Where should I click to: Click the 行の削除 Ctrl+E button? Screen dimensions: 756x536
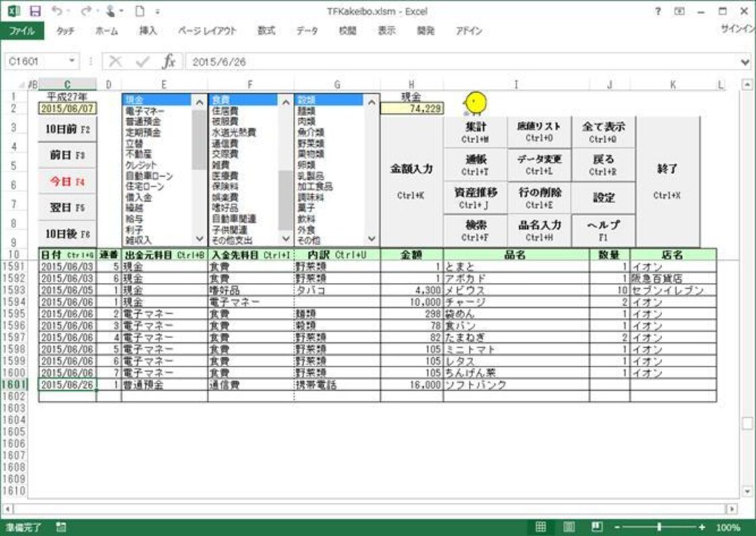point(539,198)
